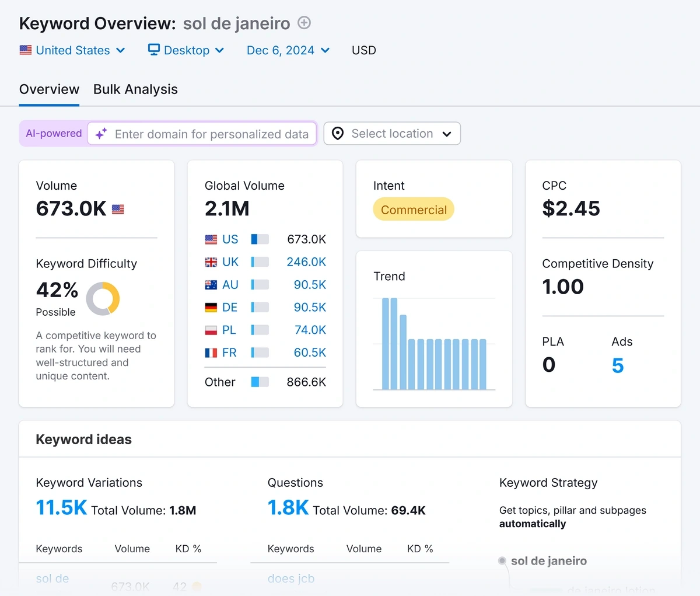Switch to the Bulk Analysis tab
The image size is (700, 596).
click(135, 89)
